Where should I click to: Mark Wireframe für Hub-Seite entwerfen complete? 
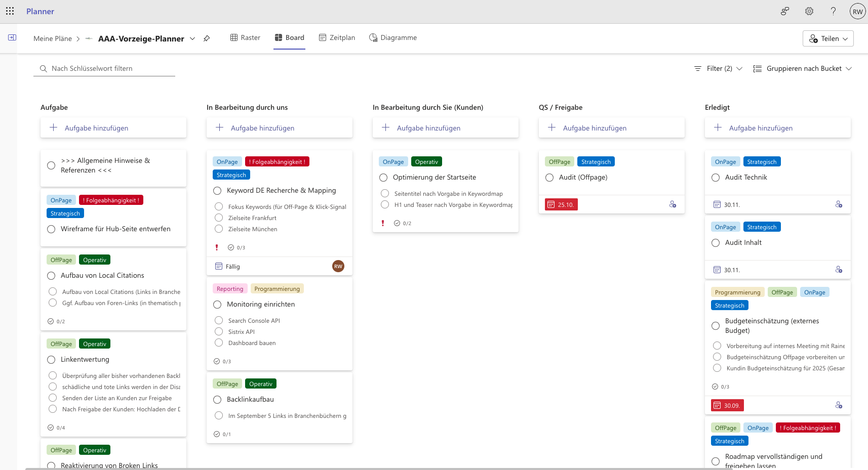pyautogui.click(x=51, y=229)
